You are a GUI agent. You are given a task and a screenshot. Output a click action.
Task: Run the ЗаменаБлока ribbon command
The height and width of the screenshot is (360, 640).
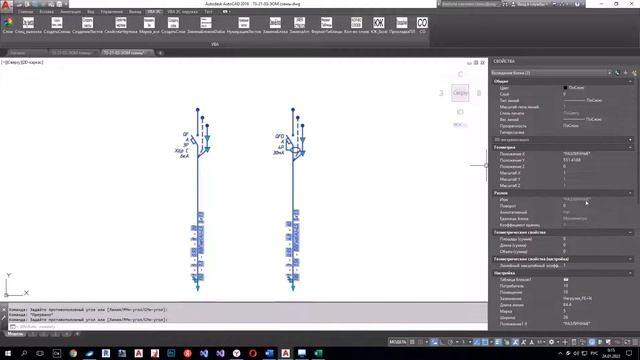(275, 24)
